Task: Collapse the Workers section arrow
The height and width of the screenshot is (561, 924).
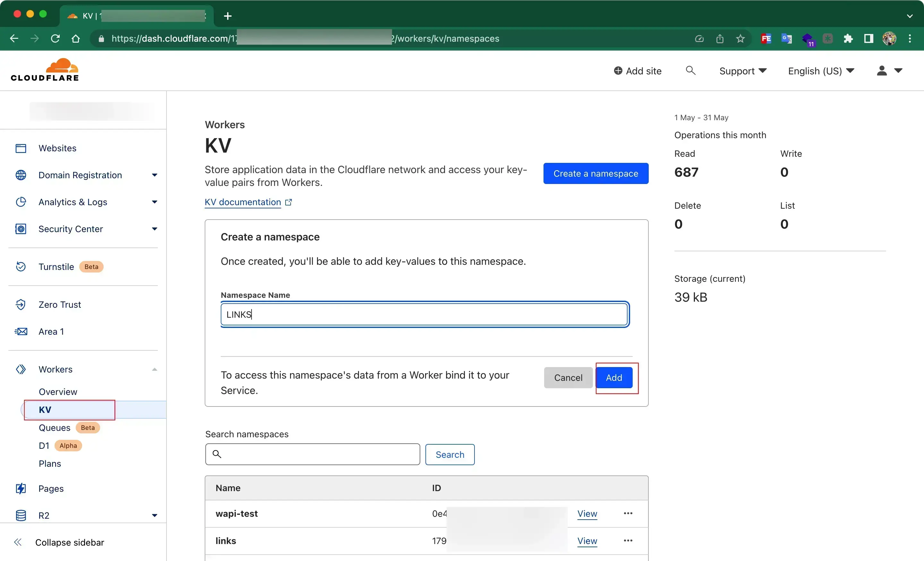Action: 155,370
